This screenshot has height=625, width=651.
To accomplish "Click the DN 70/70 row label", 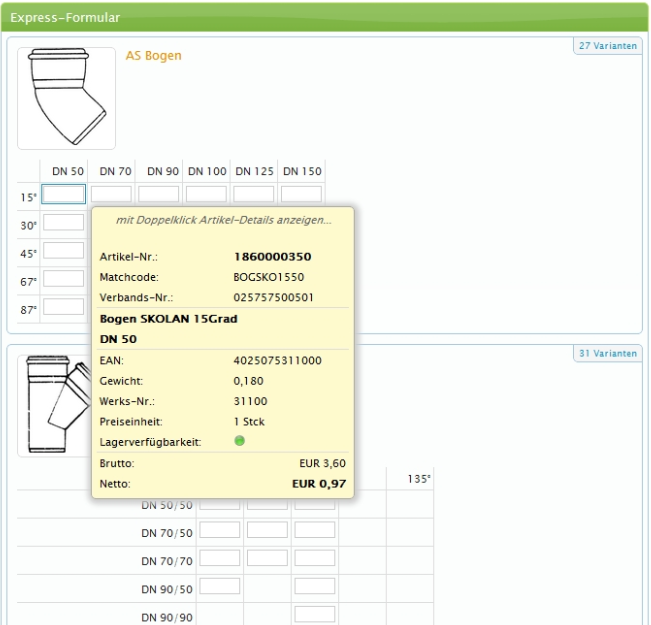I will 167,561.
